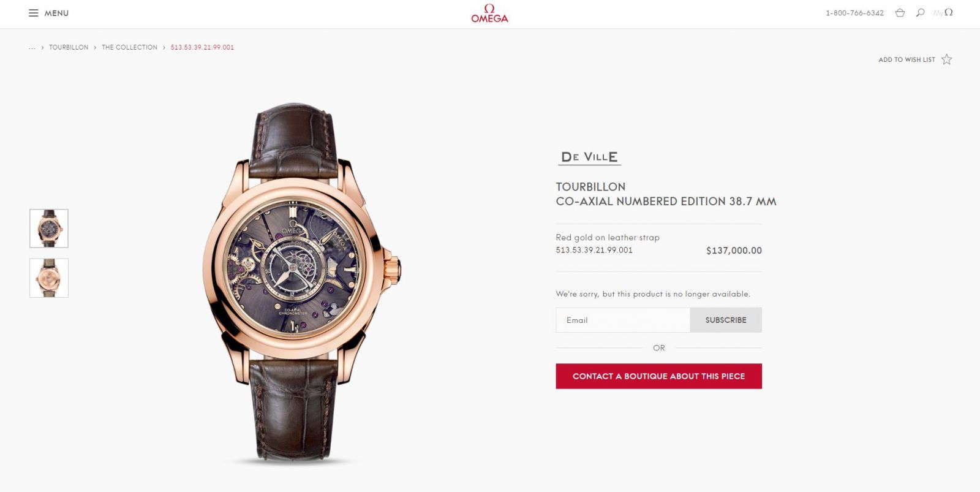Click Contact a Boutique About This Piece

[x=659, y=376]
